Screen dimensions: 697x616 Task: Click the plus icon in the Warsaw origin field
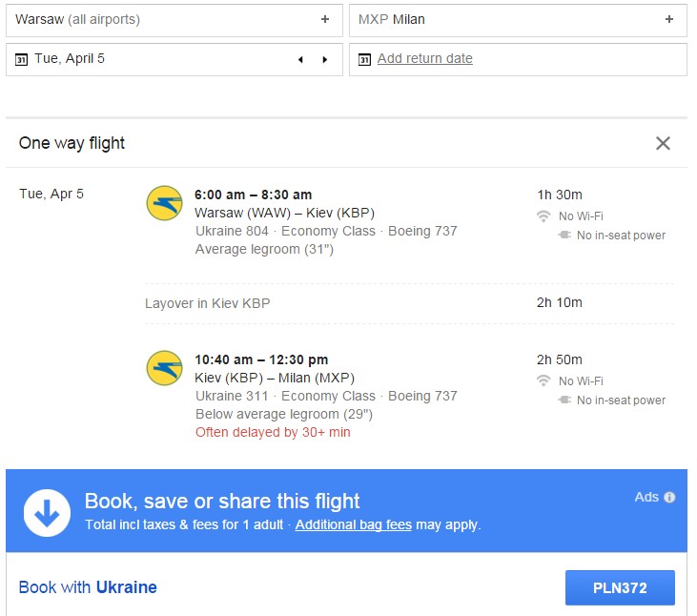coord(325,20)
